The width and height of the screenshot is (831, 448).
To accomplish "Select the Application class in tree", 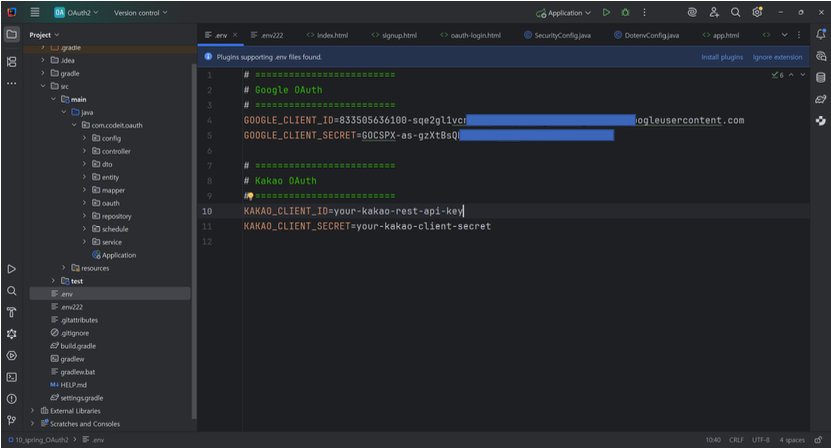I will [x=114, y=255].
